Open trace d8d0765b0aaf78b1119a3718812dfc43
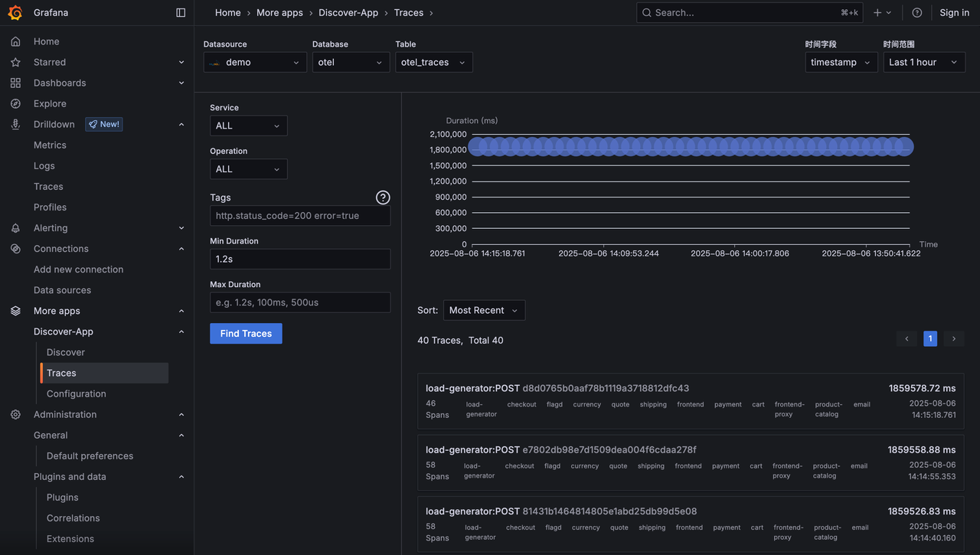Screen dimensions: 980x555 691,401
